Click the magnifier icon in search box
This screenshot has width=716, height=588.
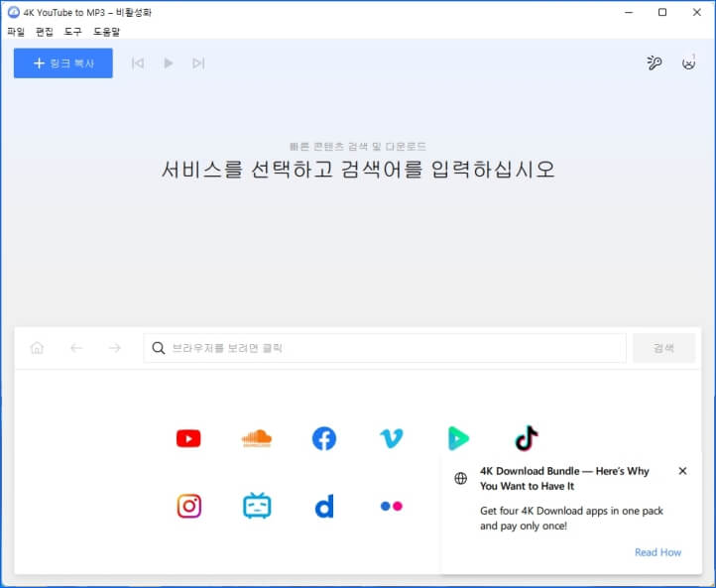pos(159,348)
